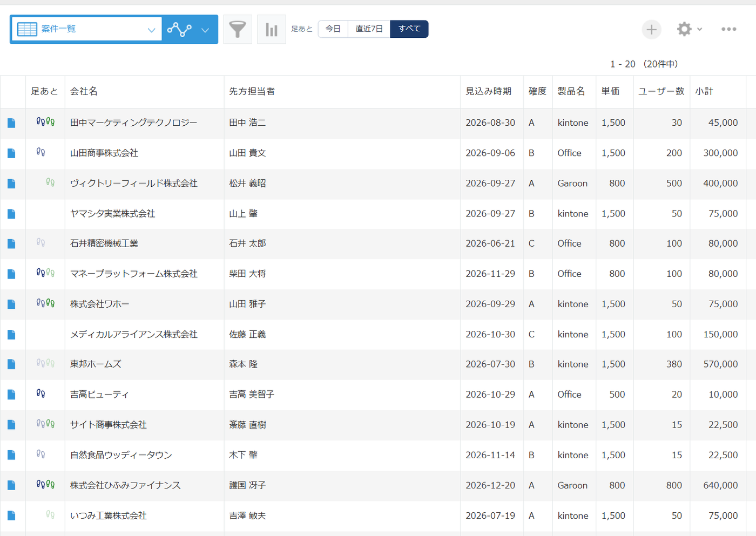
Task: Open record details for 石井精密機械工業
Action: click(x=11, y=244)
